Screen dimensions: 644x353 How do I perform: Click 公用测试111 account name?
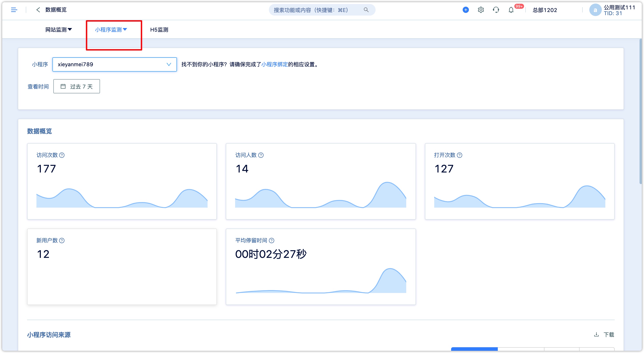(x=620, y=7)
